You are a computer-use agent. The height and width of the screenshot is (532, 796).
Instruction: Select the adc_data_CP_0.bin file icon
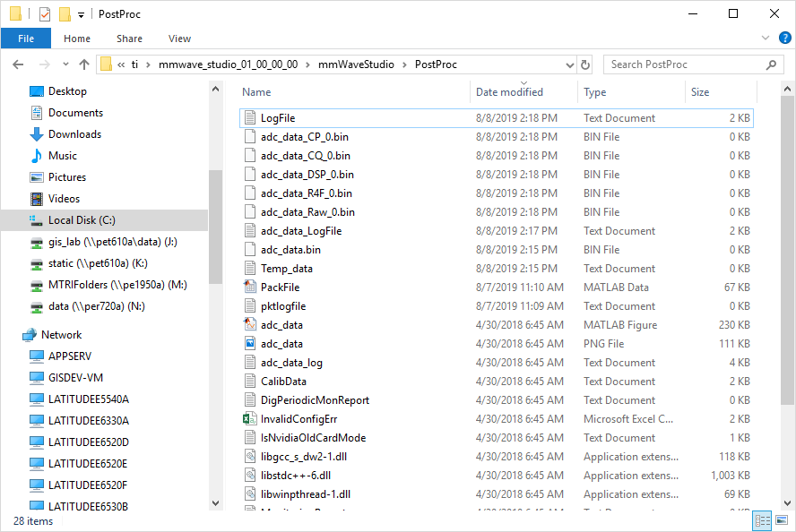click(x=250, y=136)
